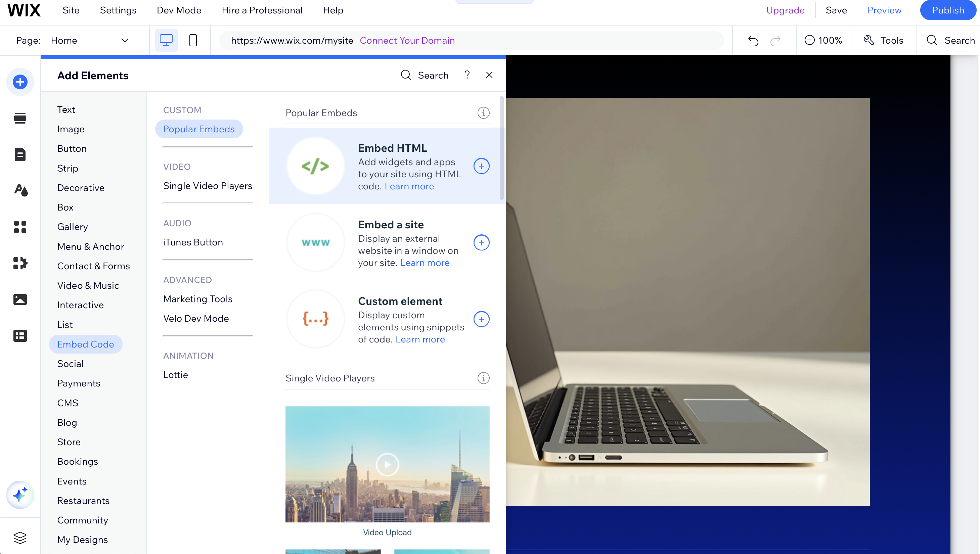
Task: Open the Dev Mode menu
Action: (x=179, y=10)
